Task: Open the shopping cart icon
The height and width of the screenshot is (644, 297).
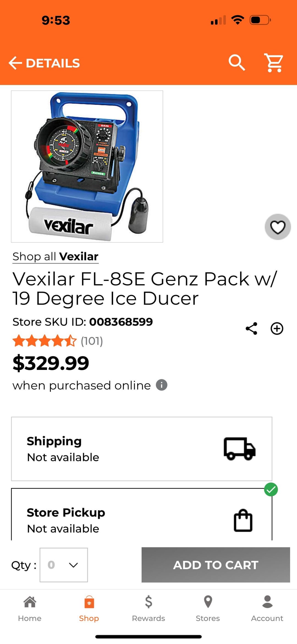Action: [x=274, y=63]
